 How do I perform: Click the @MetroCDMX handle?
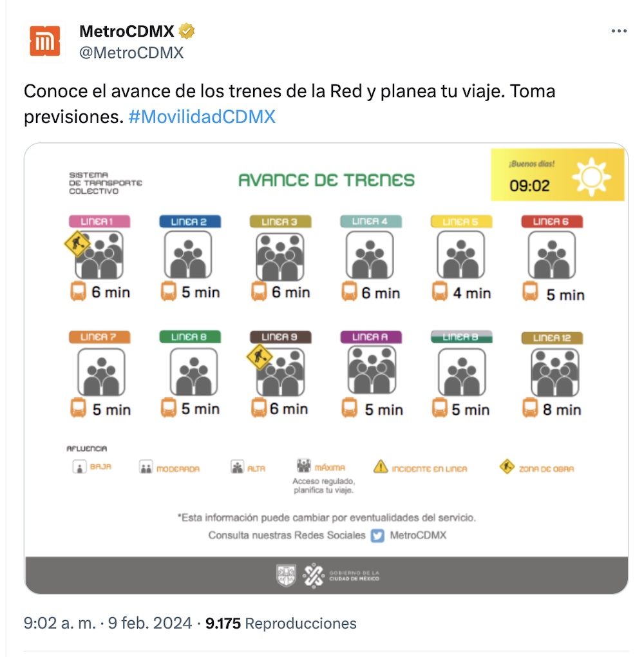[131, 53]
